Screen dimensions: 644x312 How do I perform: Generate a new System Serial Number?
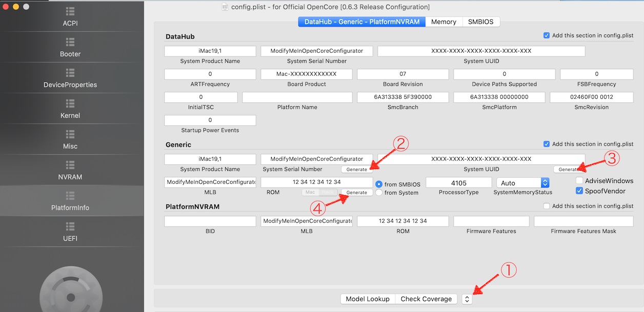(356, 170)
